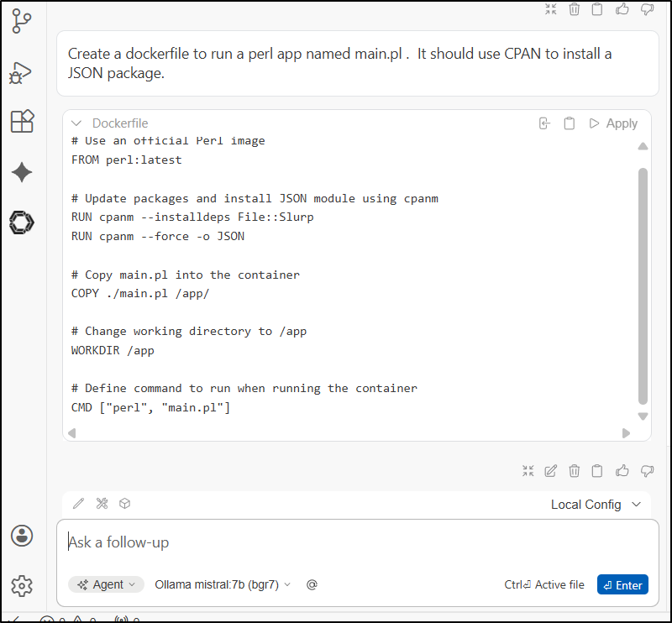
Task: Select the Source Control icon
Action: click(x=22, y=21)
